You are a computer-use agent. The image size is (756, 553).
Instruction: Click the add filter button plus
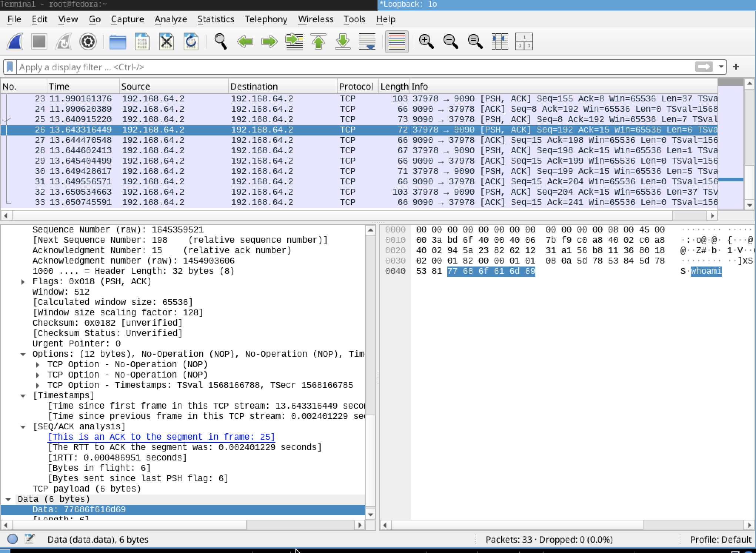click(736, 67)
